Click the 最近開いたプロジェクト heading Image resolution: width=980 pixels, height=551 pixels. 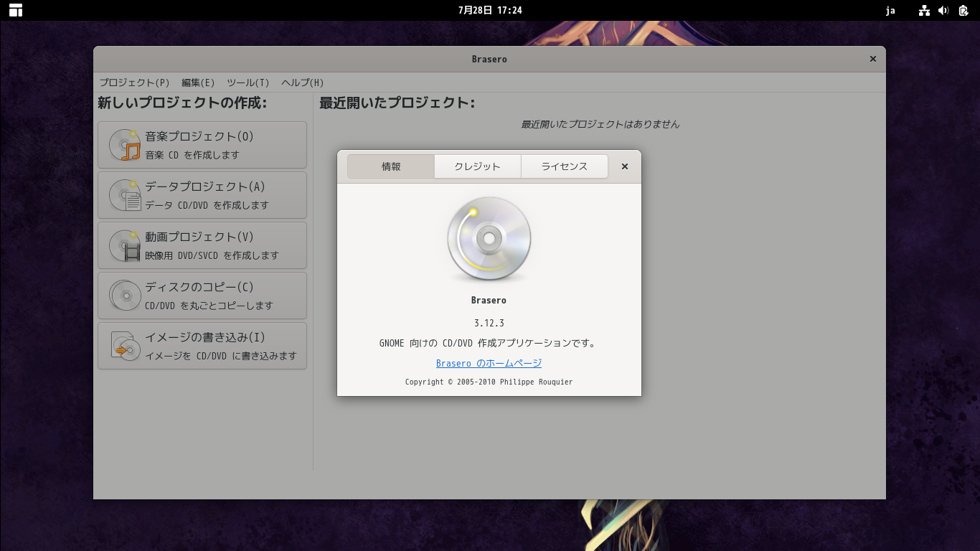pyautogui.click(x=397, y=103)
